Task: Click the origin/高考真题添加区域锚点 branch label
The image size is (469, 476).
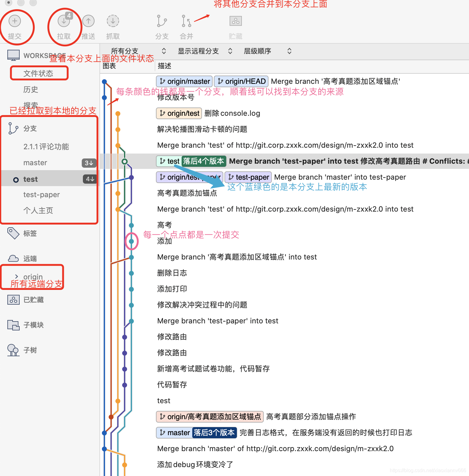Action: [210, 417]
